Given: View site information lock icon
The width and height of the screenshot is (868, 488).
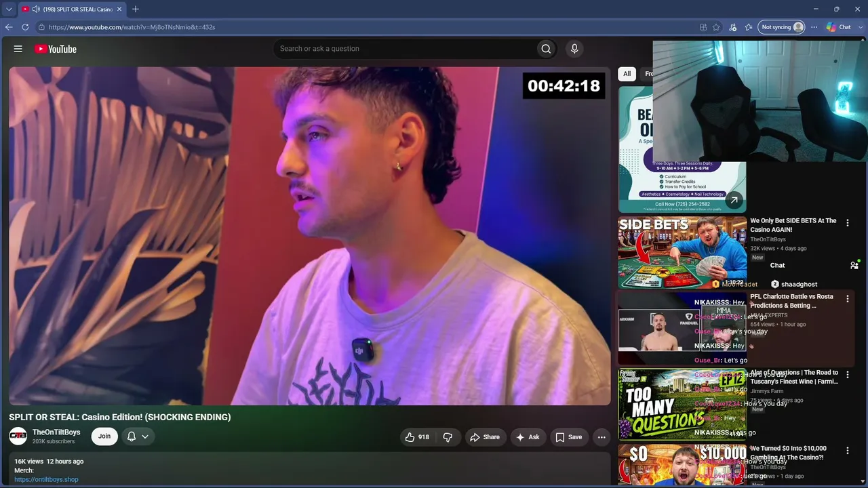Looking at the screenshot, I should coord(41,27).
